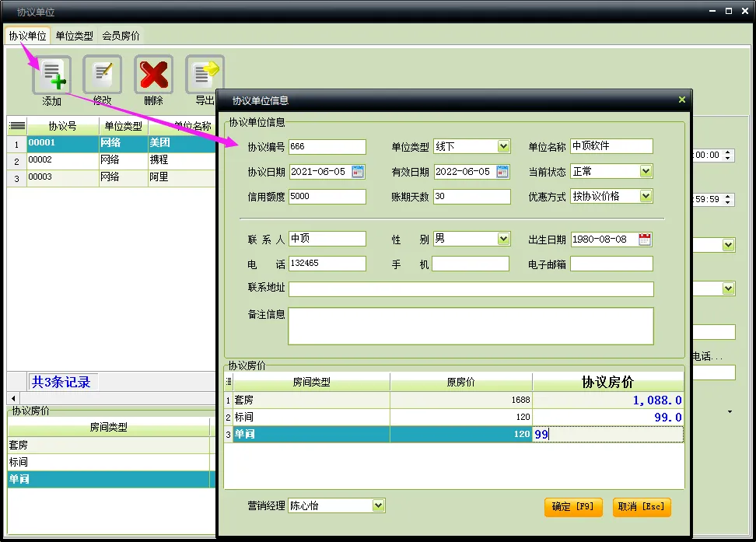Switch to the 单位类型 tab
Screen dimensions: 756x542
pos(74,36)
